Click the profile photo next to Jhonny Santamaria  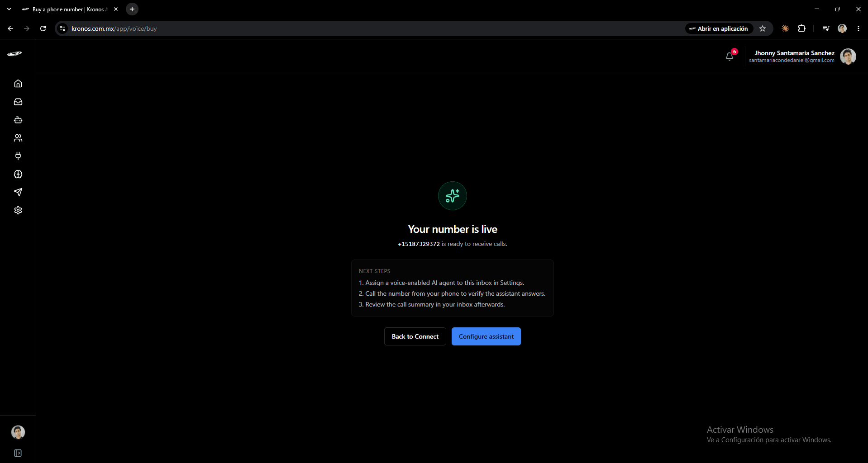click(x=848, y=57)
